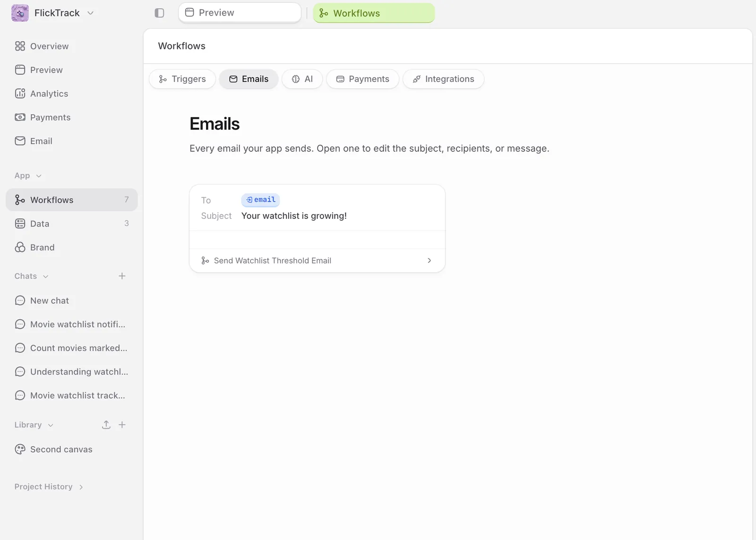
Task: Open the 'Count movies marked...' chat
Action: point(71,348)
